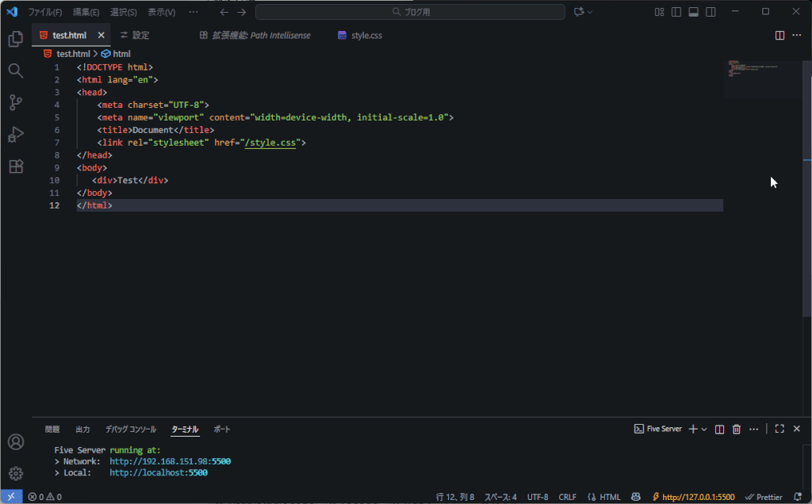Open the Explorer view in activity bar
The image size is (812, 504).
[x=15, y=39]
